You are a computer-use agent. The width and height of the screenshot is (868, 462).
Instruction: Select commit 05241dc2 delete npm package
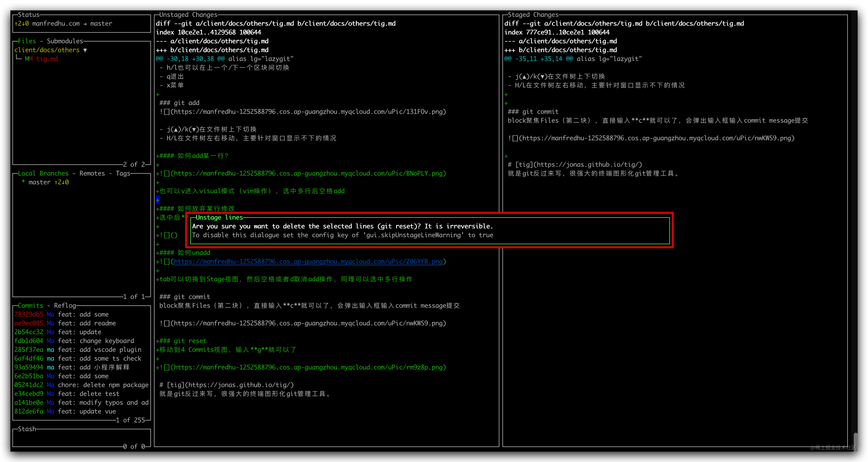81,385
